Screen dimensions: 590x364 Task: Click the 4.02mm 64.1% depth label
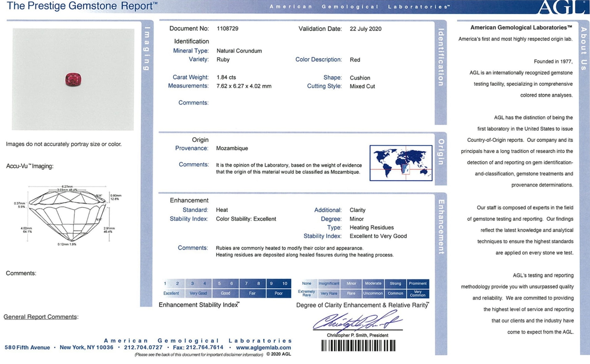tap(26, 230)
